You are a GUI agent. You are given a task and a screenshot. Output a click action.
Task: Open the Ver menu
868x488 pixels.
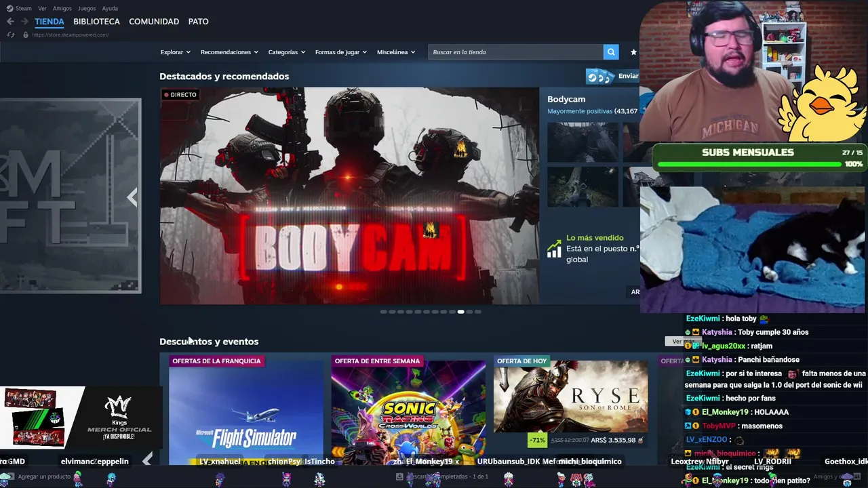tap(42, 8)
